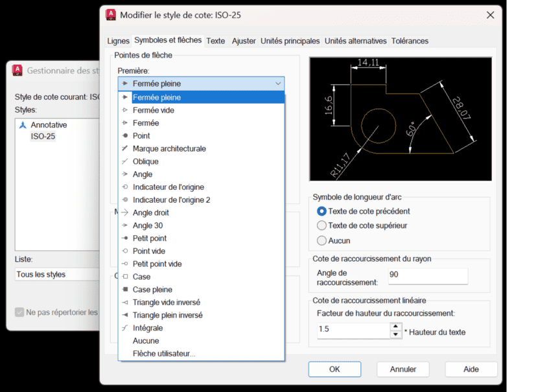The image size is (560, 392).
Task: Choose Flèche utilisateur... from the list
Action: click(x=163, y=354)
